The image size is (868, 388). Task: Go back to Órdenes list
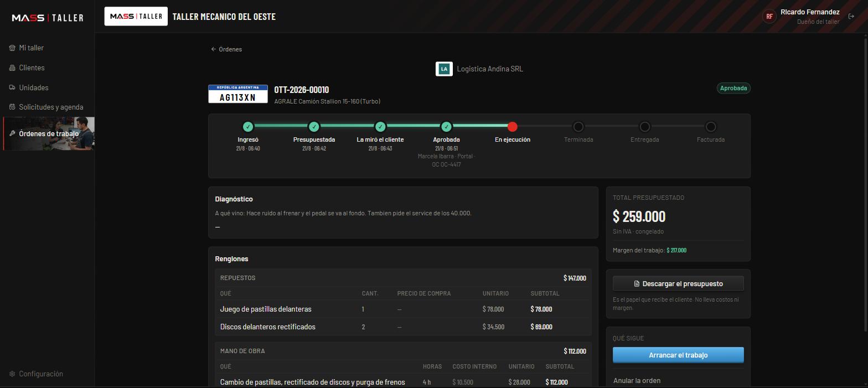(226, 49)
